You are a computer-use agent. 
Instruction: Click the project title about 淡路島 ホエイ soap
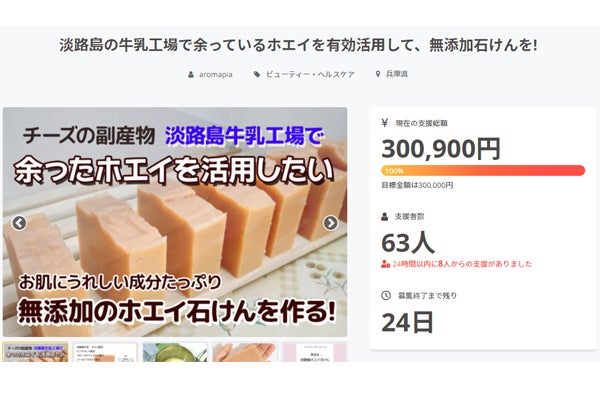[298, 45]
